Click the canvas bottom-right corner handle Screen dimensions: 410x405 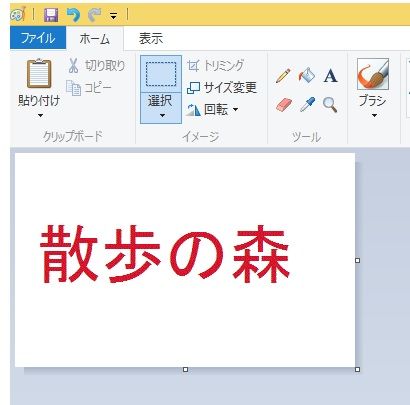click(357, 369)
